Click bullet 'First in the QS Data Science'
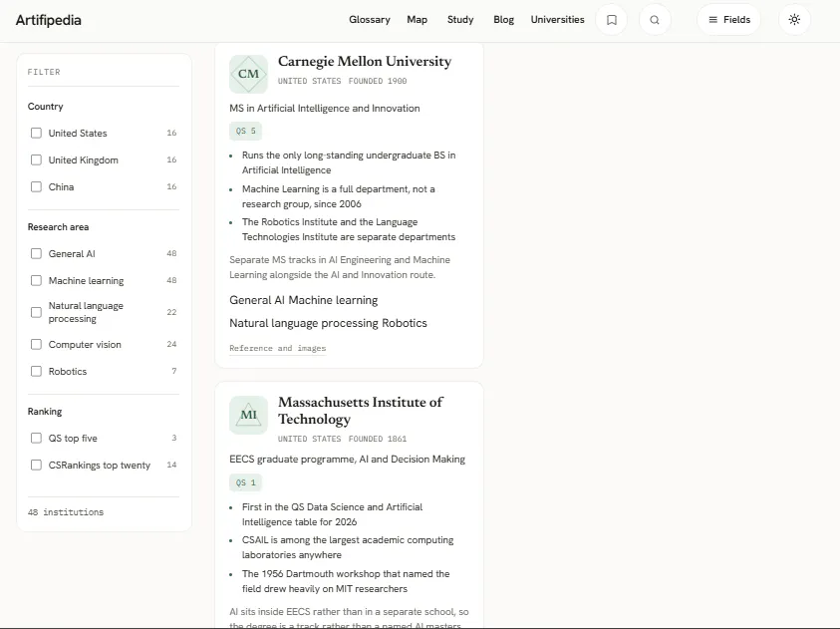Viewport: 840px width, 629px height. [332, 514]
